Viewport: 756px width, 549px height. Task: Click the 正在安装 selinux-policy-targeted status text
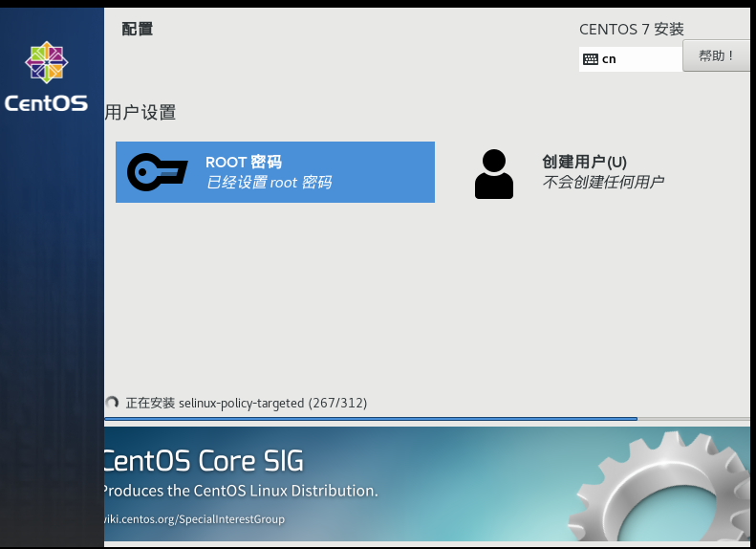[x=246, y=404]
